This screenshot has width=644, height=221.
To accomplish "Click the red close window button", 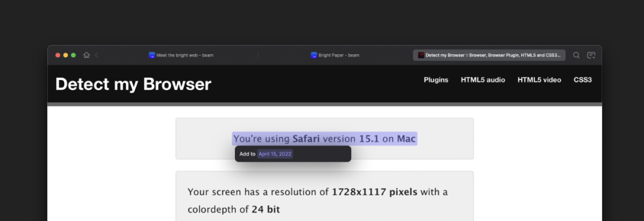I will click(x=58, y=55).
